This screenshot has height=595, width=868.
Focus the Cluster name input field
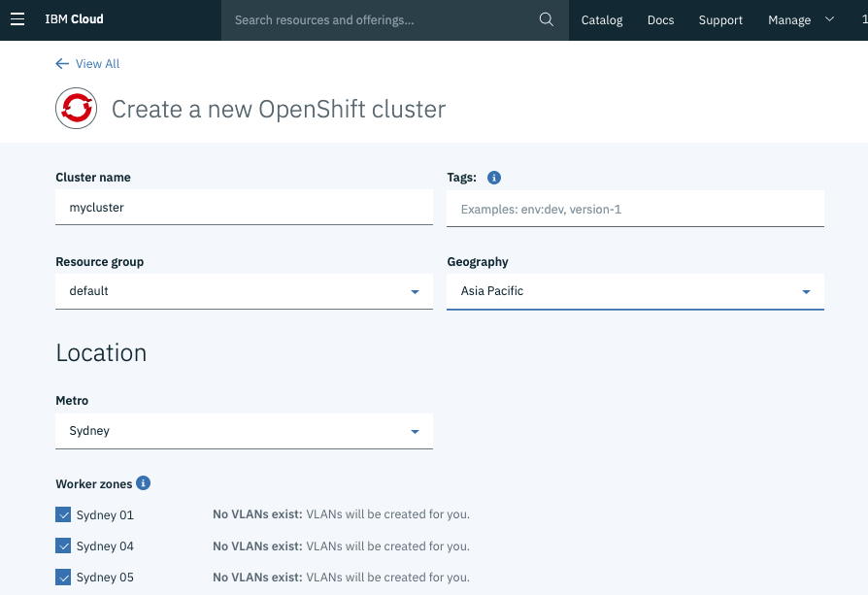[244, 208]
